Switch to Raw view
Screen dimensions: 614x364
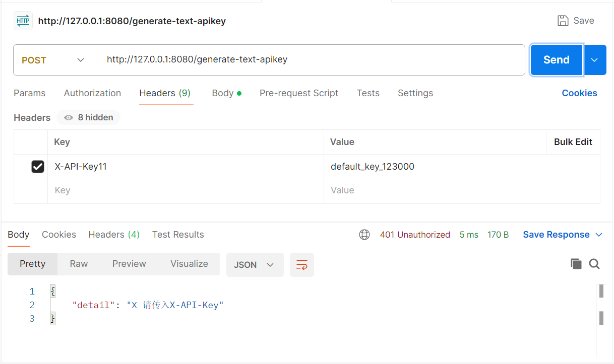pos(79,264)
